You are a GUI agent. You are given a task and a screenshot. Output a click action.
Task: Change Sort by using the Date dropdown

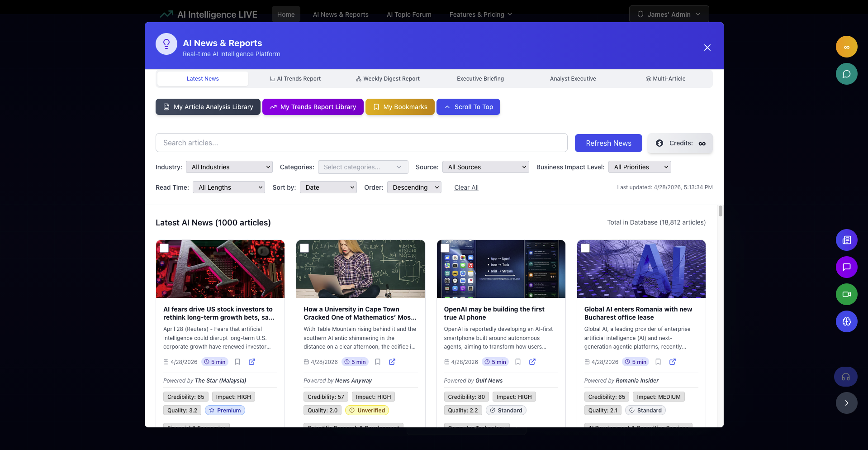click(328, 187)
